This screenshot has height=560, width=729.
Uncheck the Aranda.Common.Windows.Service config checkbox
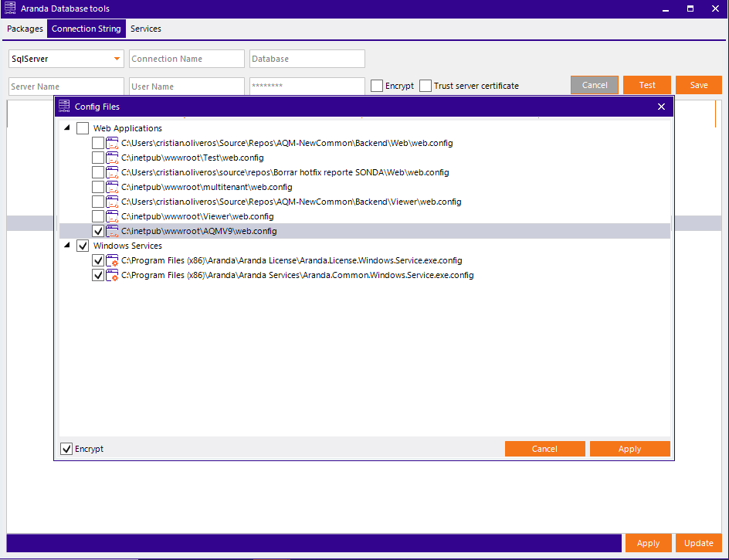point(97,275)
